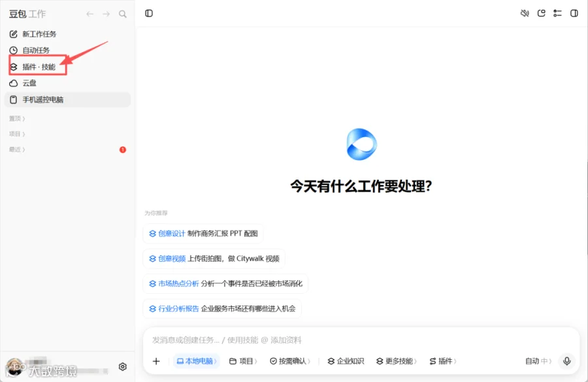Click the 企业知识 button

346,361
